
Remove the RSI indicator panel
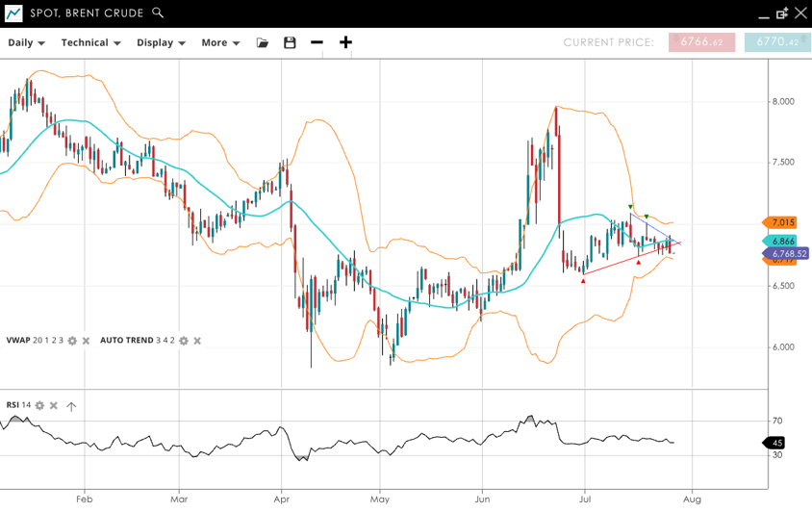tap(53, 405)
